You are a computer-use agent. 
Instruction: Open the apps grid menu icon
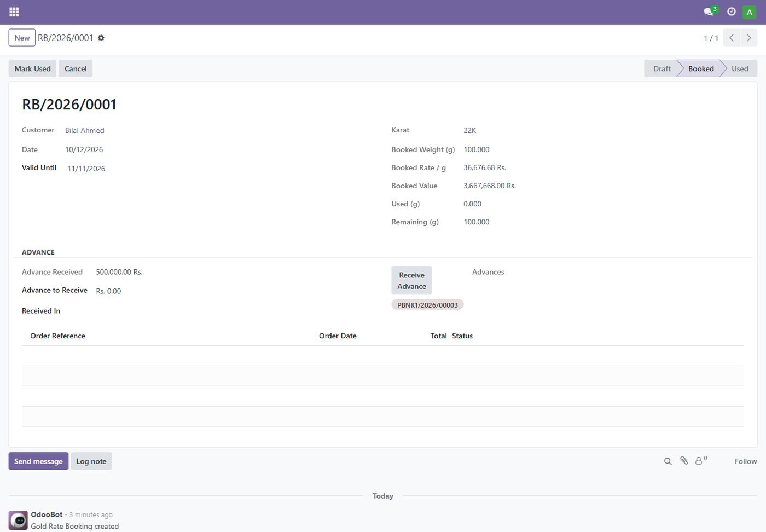[14, 11]
